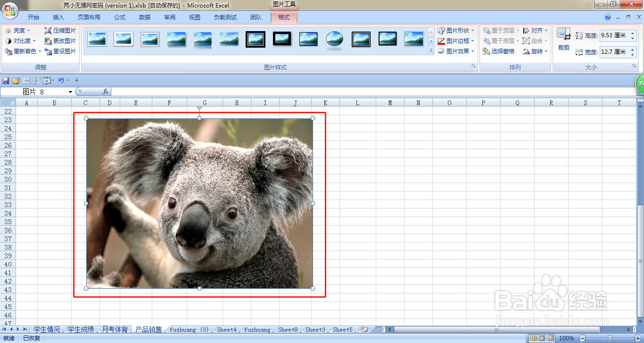Switch to Normal view in status bar

point(533,338)
